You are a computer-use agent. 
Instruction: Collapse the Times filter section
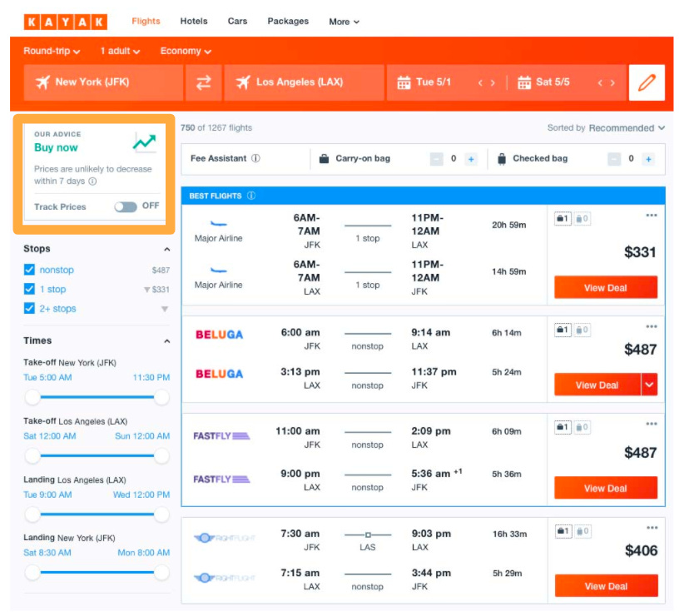(166, 341)
